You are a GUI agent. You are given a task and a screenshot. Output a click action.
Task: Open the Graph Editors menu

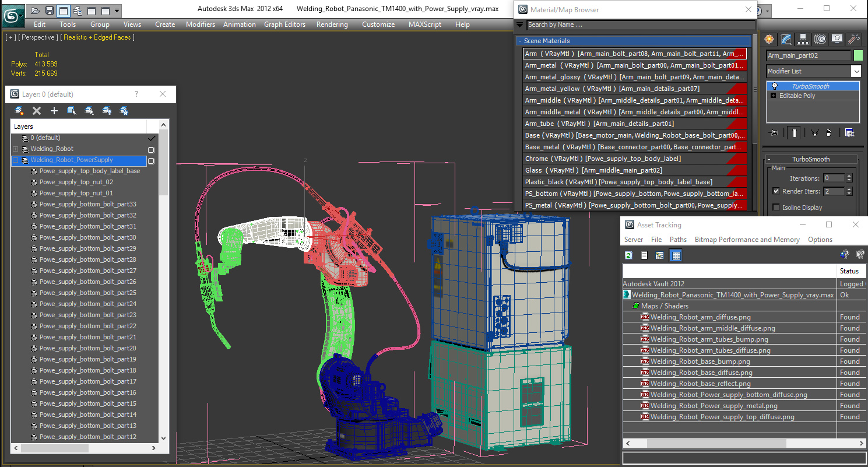coord(284,24)
